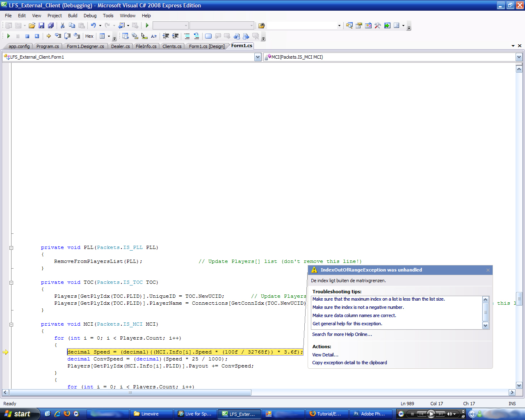Open the Debug menu
Screen dimensions: 525x420
(x=90, y=16)
